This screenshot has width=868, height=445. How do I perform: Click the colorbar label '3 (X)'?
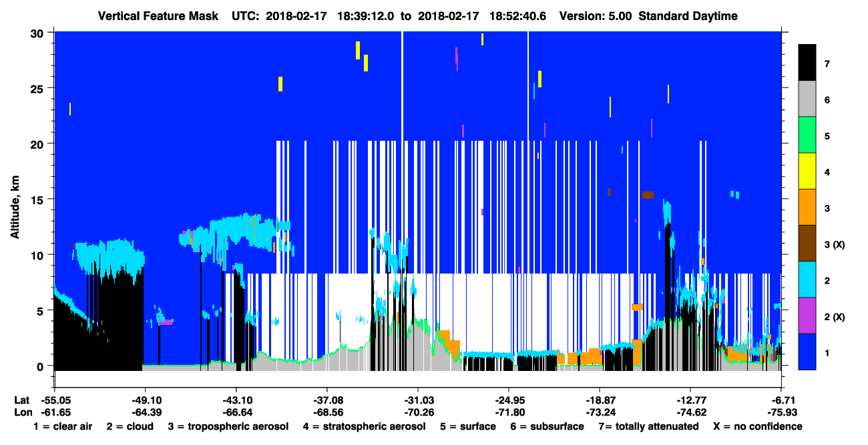click(x=835, y=244)
